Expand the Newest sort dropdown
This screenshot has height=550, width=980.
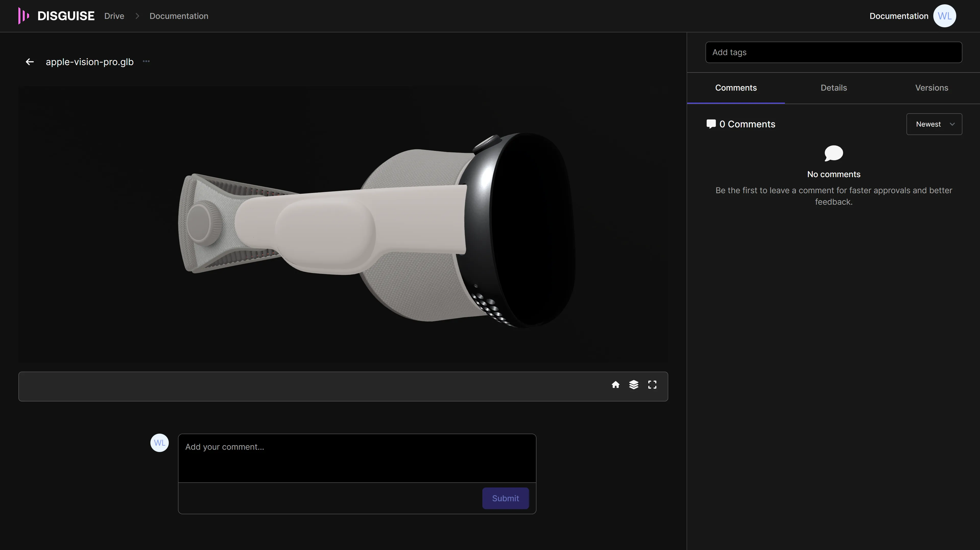934,124
